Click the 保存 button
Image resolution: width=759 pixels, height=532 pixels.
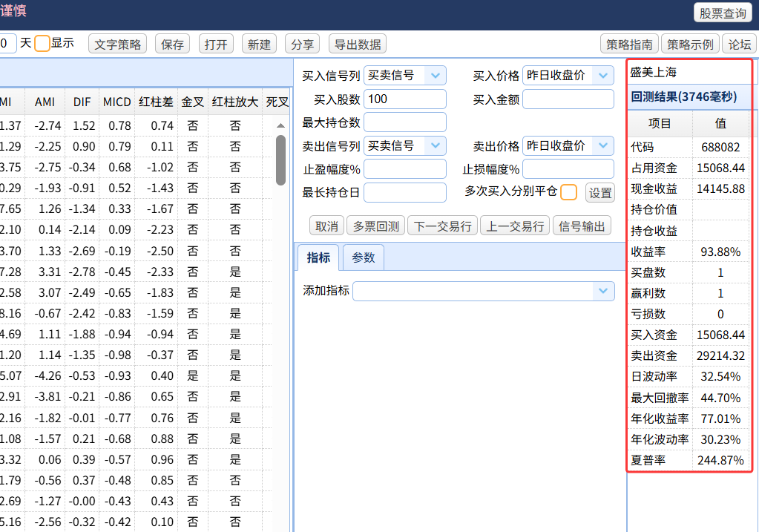[172, 44]
